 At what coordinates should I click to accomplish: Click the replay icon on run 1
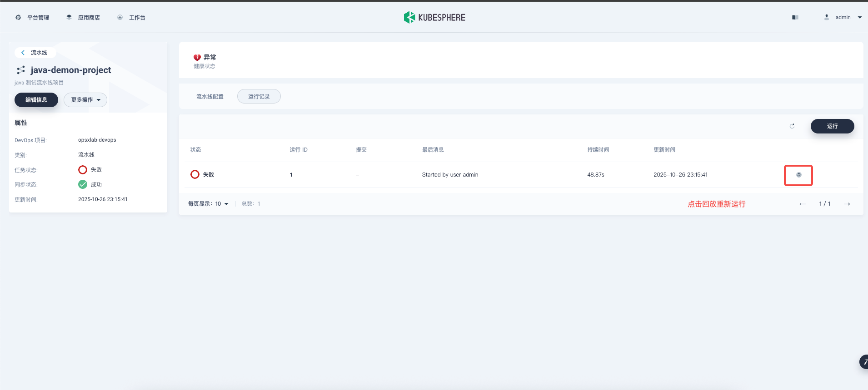point(798,175)
